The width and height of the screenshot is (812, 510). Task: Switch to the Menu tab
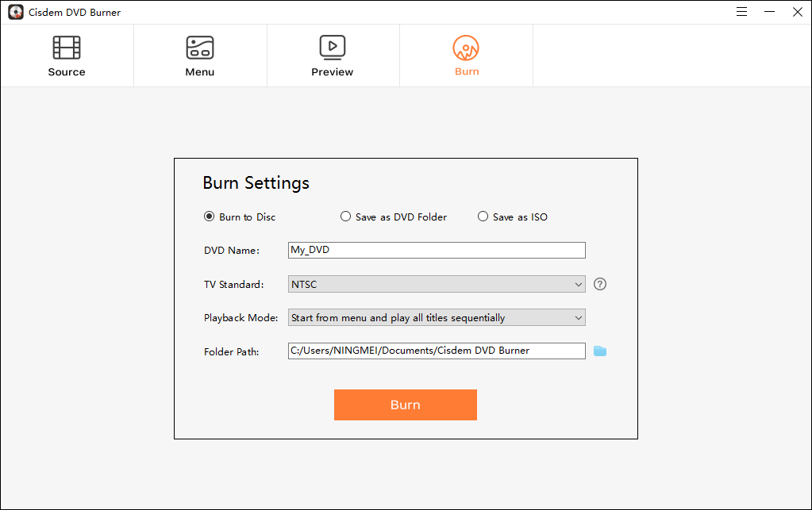click(200, 56)
